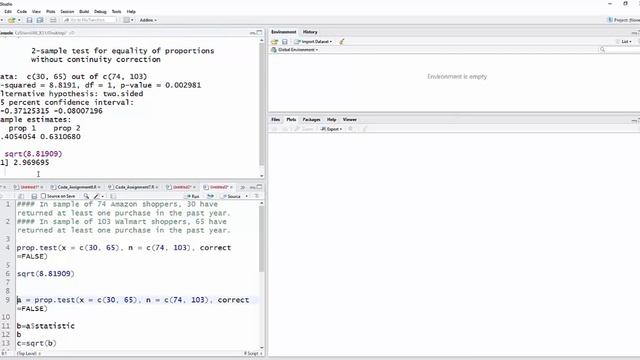Image resolution: width=640 pixels, height=360 pixels.
Task: Switch to the Plots tab
Action: [x=291, y=120]
